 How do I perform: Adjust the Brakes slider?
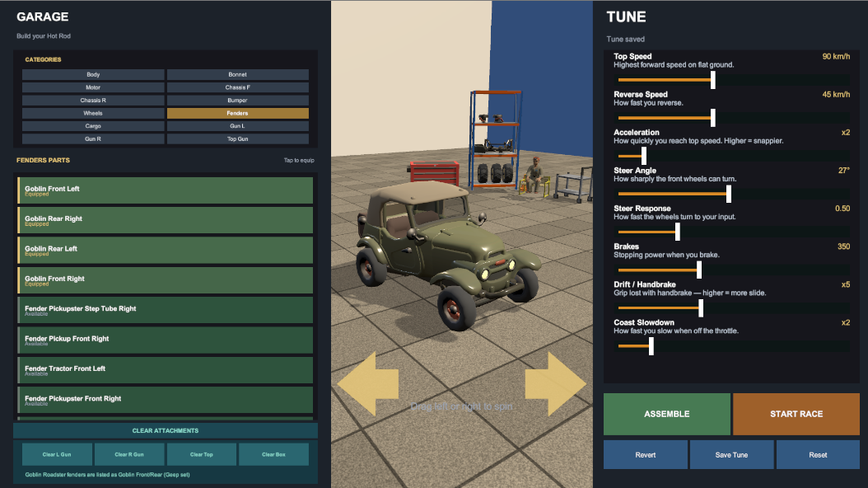(734, 270)
